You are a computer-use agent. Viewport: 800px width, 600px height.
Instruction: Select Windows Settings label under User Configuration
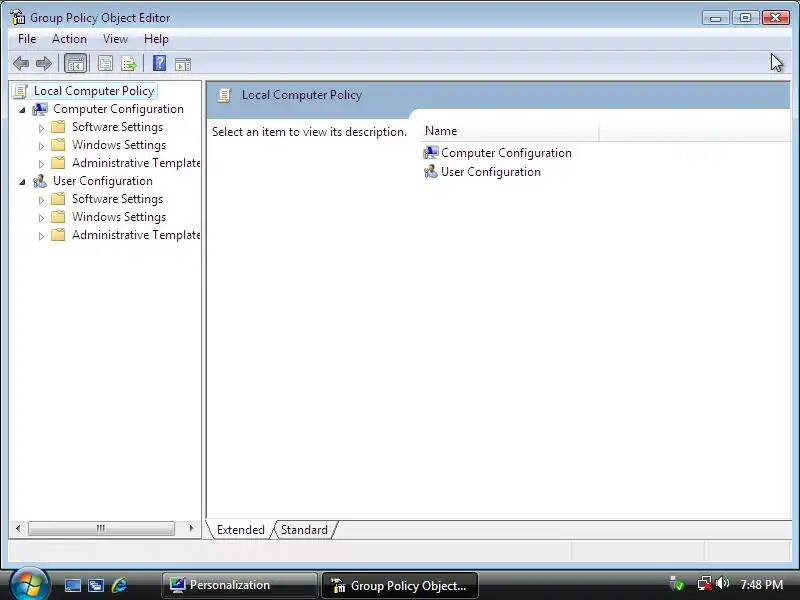[119, 217]
